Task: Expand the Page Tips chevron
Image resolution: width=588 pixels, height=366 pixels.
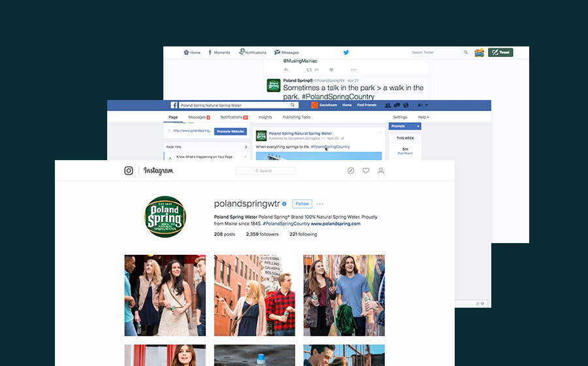Action: [x=246, y=147]
